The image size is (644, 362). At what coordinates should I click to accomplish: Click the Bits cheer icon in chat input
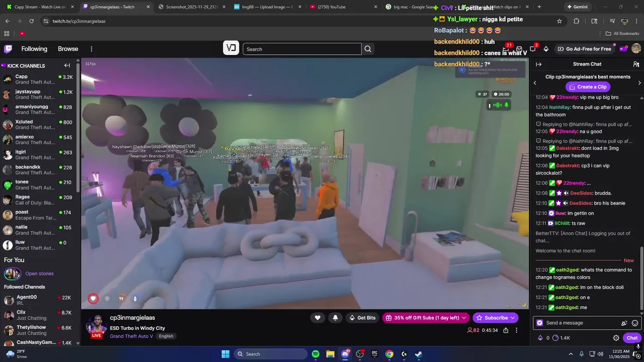point(624,323)
